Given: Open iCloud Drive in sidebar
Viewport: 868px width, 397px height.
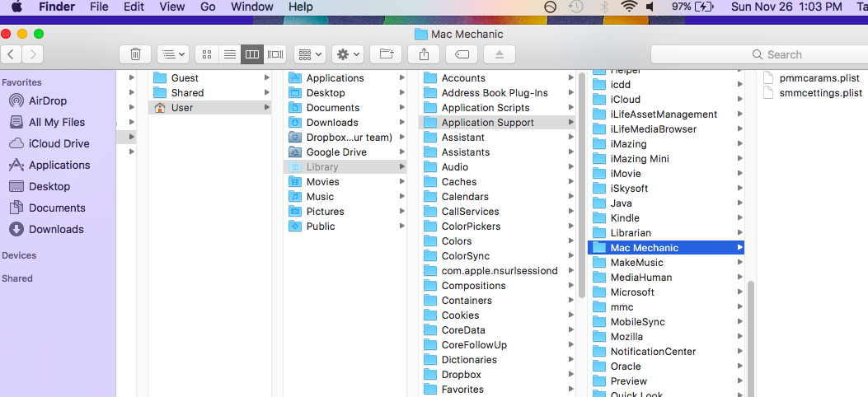Looking at the screenshot, I should coord(59,144).
